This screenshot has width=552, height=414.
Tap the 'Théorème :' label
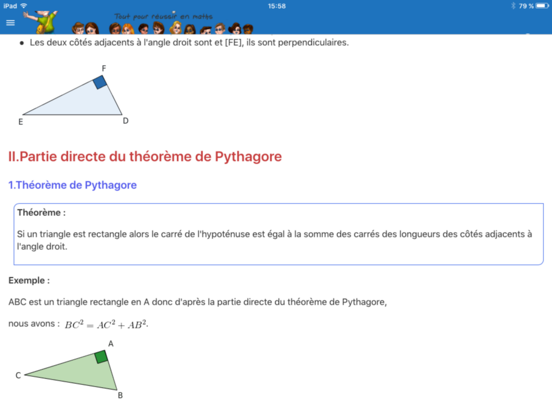click(x=41, y=213)
